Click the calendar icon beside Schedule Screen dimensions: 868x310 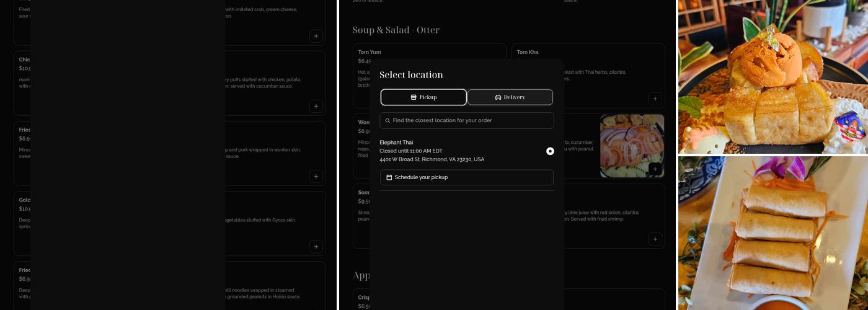[x=389, y=177]
